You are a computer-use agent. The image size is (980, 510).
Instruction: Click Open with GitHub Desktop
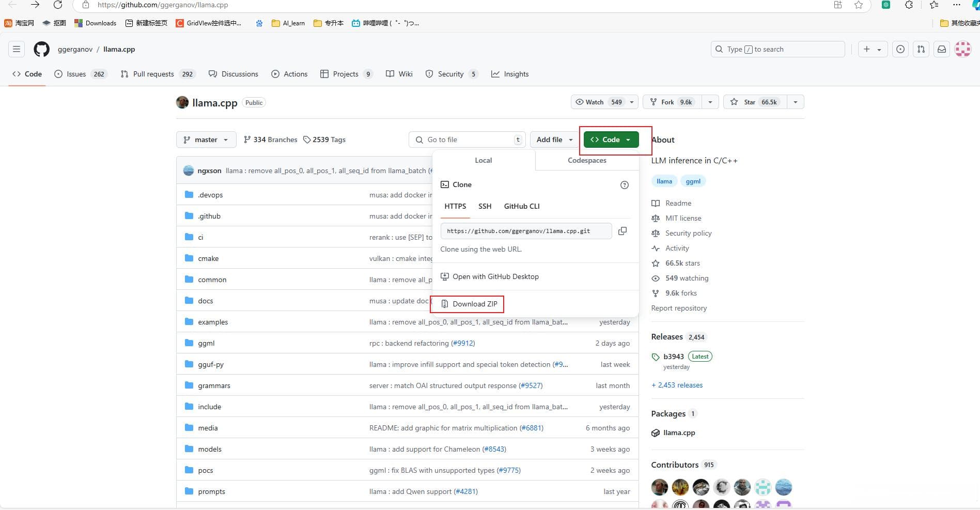[x=490, y=276]
